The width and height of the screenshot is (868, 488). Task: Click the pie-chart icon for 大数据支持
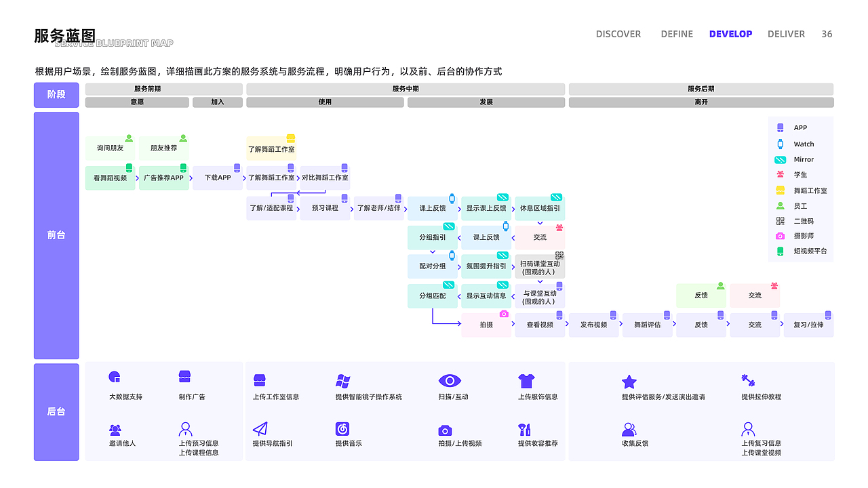(x=115, y=376)
